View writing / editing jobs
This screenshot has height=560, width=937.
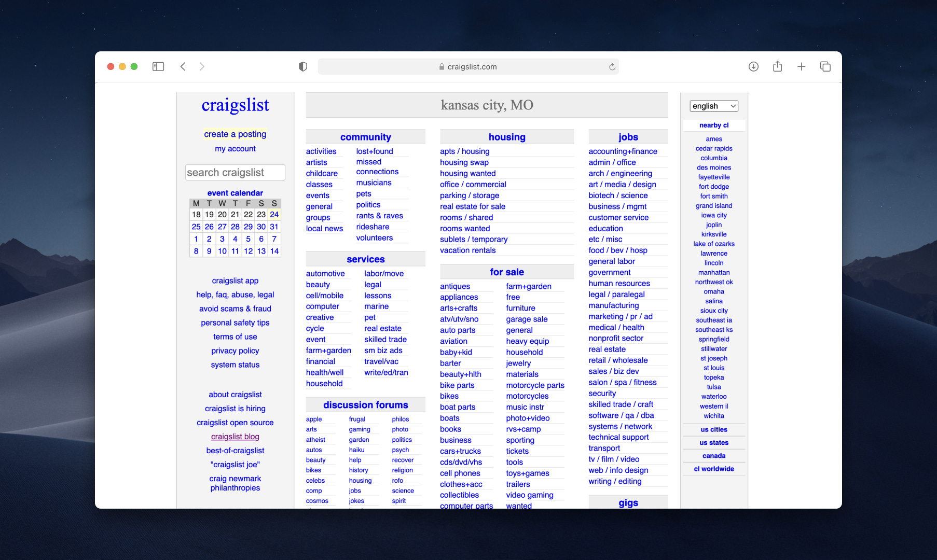tap(615, 481)
